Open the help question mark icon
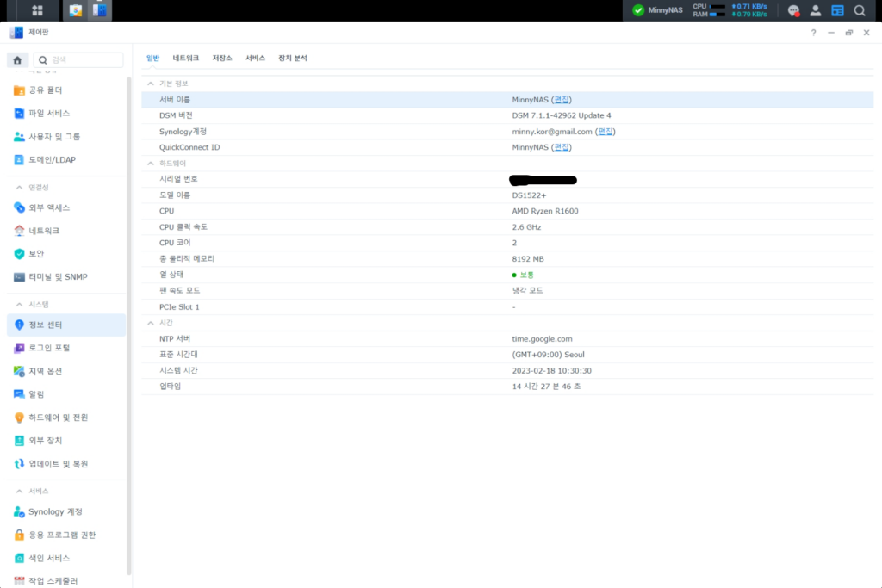 (x=813, y=33)
